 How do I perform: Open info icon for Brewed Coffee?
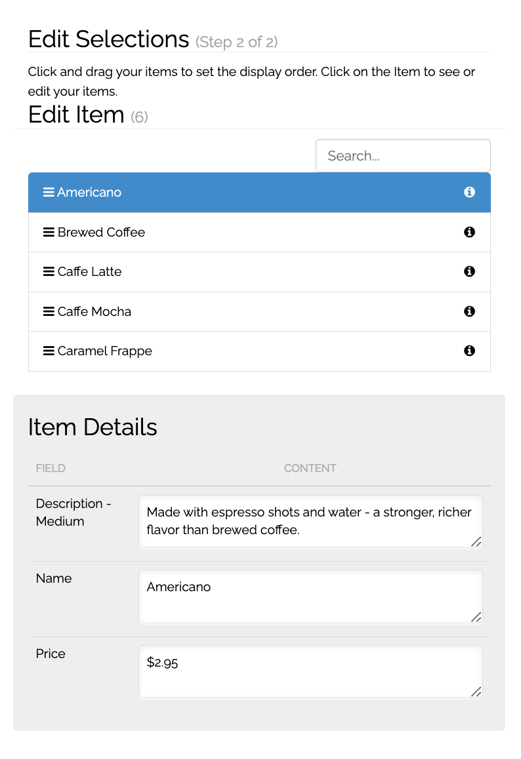click(469, 232)
